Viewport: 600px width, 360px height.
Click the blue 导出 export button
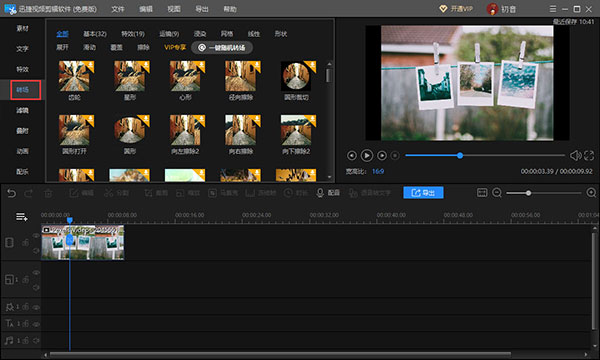(423, 192)
